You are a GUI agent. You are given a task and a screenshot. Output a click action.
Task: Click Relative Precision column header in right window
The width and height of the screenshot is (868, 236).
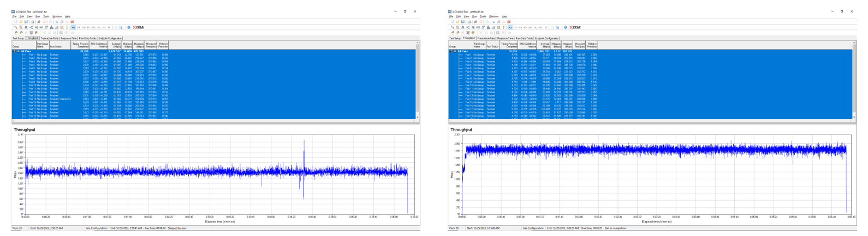[592, 45]
